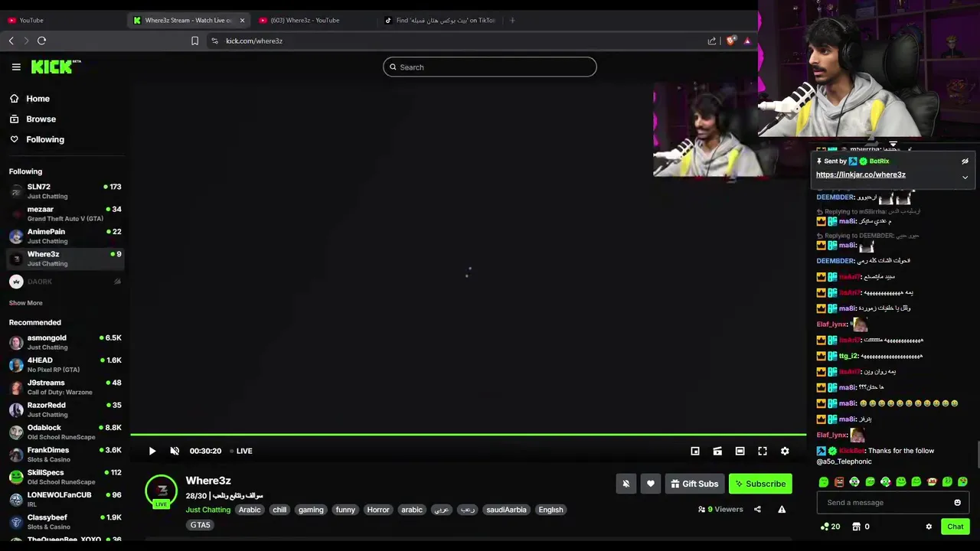The height and width of the screenshot is (551, 980).
Task: Select the GTA5 tag
Action: point(200,525)
